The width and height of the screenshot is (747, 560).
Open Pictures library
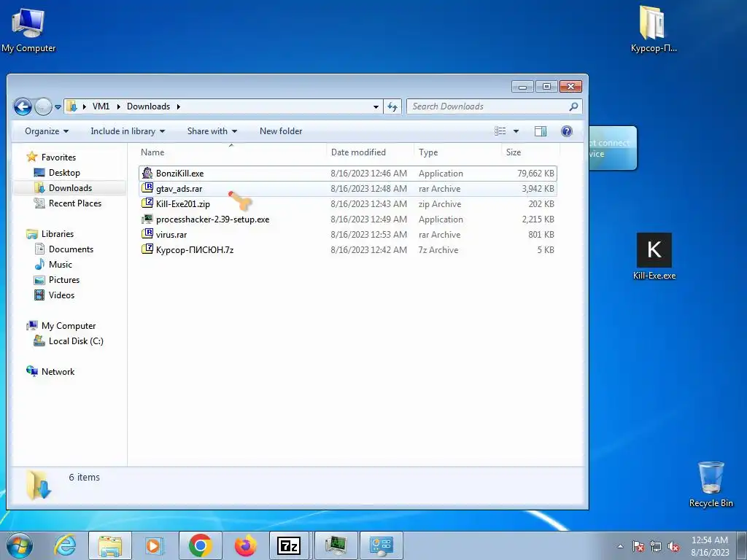pos(64,279)
